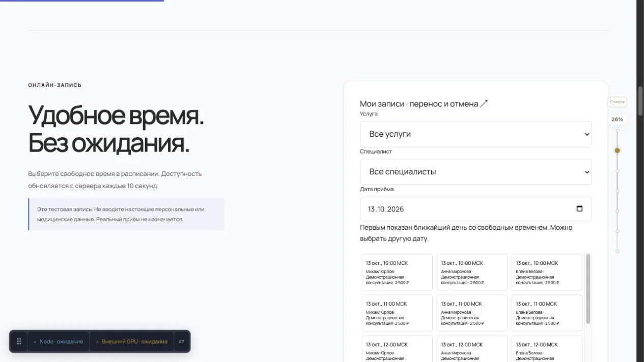Screen dimensions: 644x362
Task: Click the Услуга field label
Action: (x=369, y=114)
